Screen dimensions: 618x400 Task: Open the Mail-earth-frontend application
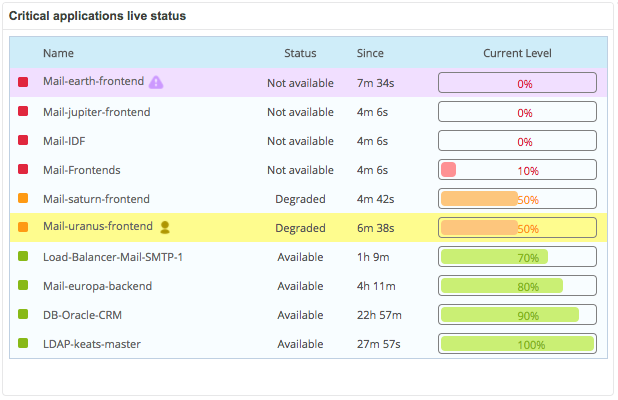[x=93, y=81]
